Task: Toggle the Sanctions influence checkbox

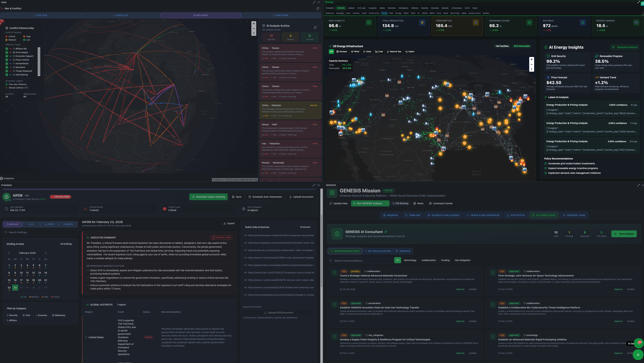Action: click(7, 67)
